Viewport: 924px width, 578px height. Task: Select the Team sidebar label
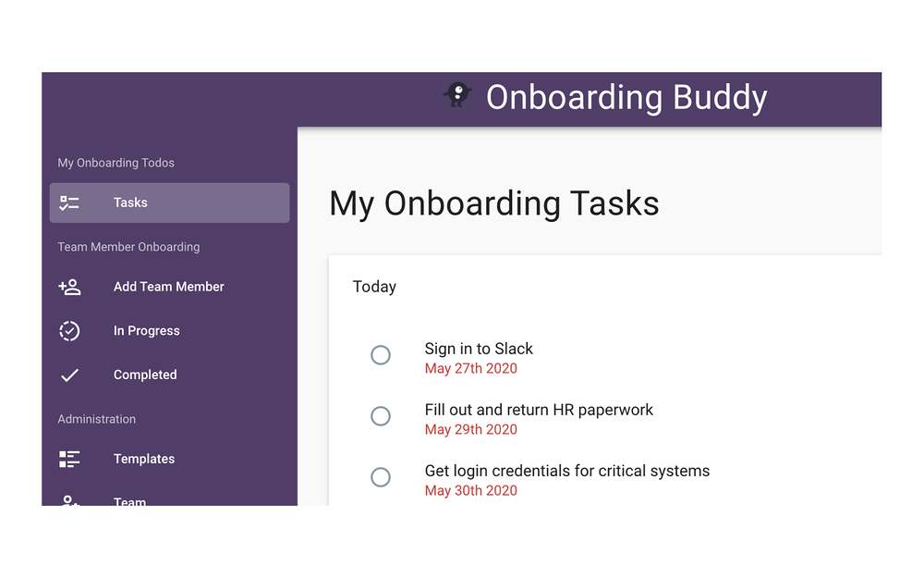129,501
